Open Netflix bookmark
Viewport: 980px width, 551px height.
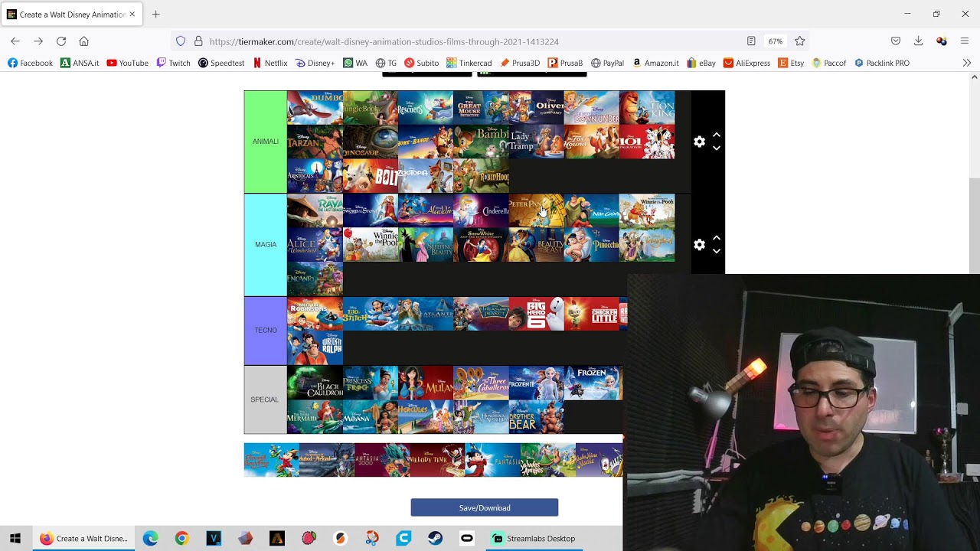tap(269, 63)
